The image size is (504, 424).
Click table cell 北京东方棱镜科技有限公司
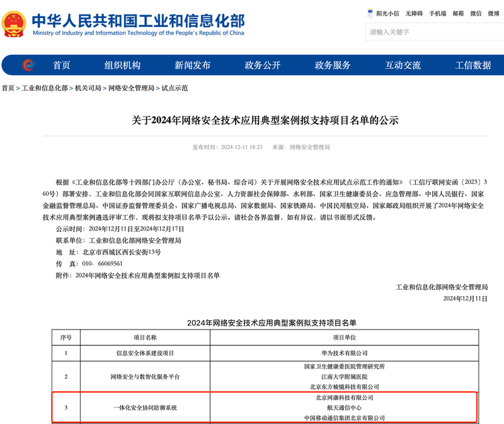(x=344, y=387)
